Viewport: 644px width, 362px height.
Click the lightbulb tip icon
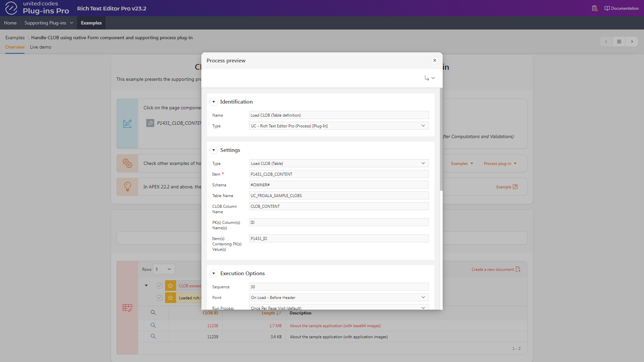[x=127, y=187]
